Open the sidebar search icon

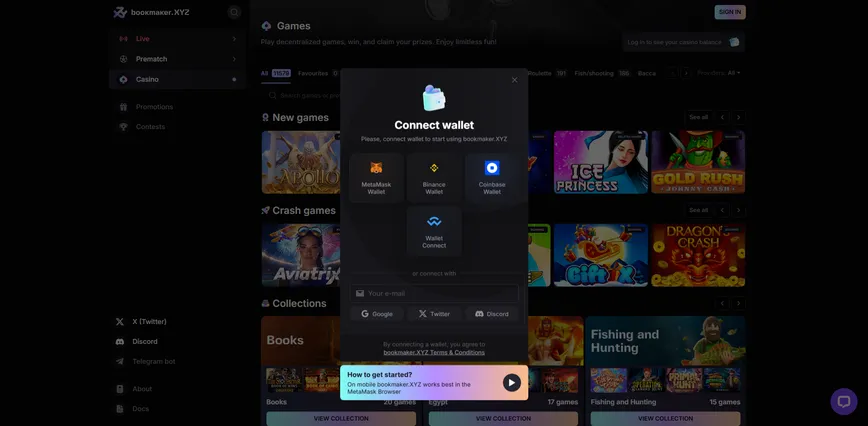[234, 12]
